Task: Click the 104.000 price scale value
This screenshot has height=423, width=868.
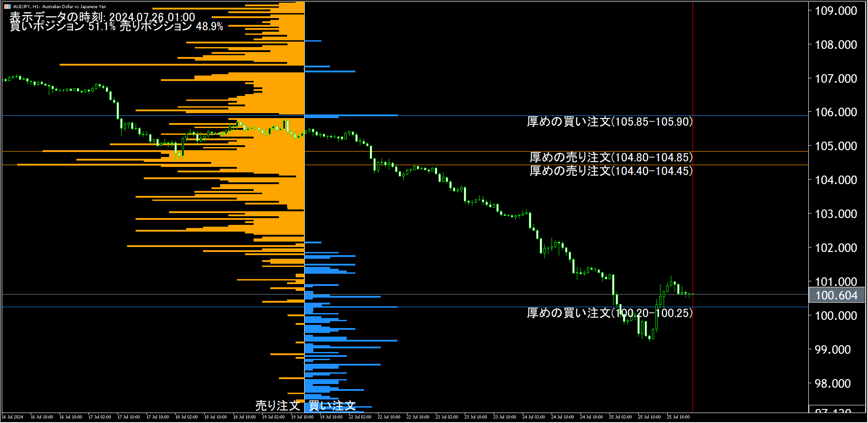Action: pyautogui.click(x=836, y=180)
